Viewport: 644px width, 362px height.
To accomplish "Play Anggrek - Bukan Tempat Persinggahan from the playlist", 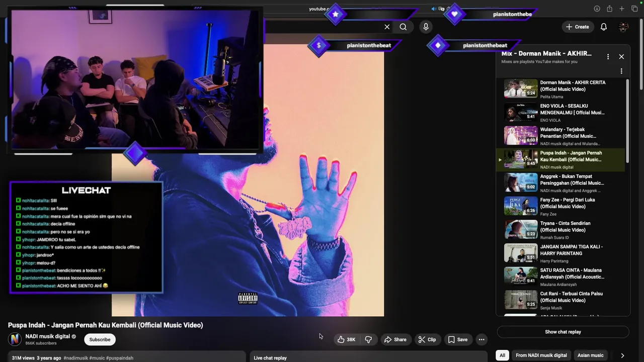I will (560, 183).
